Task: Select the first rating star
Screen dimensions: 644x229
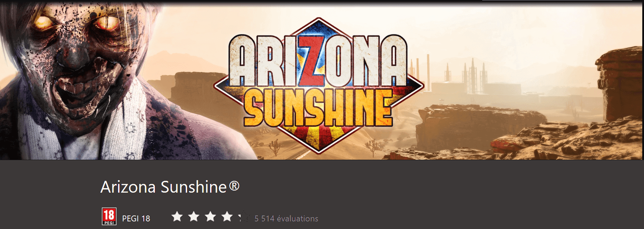Action: 177,217
